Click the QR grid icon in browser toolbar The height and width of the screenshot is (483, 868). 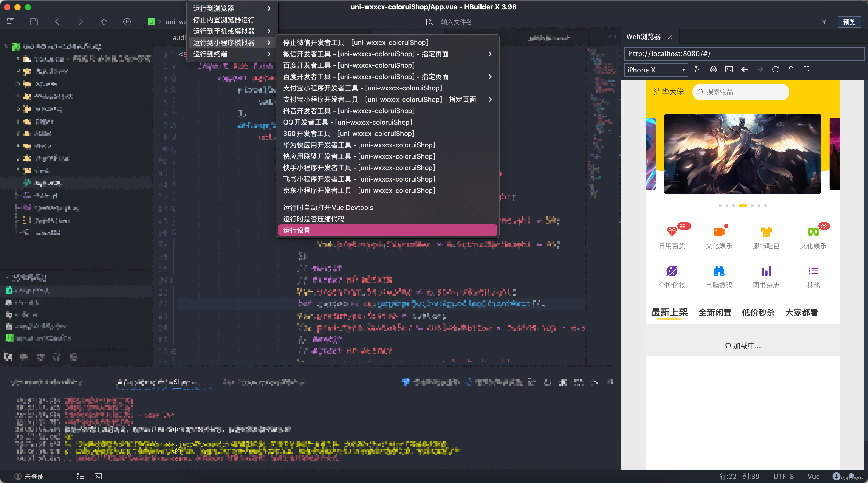point(806,70)
